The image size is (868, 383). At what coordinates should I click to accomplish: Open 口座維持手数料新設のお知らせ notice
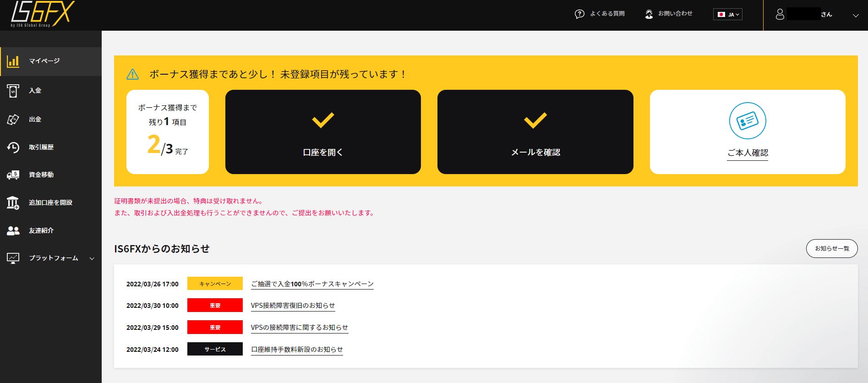(x=297, y=350)
